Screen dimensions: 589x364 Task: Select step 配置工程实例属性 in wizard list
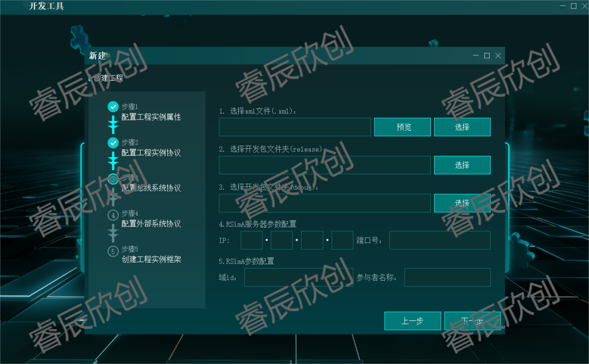pos(151,117)
